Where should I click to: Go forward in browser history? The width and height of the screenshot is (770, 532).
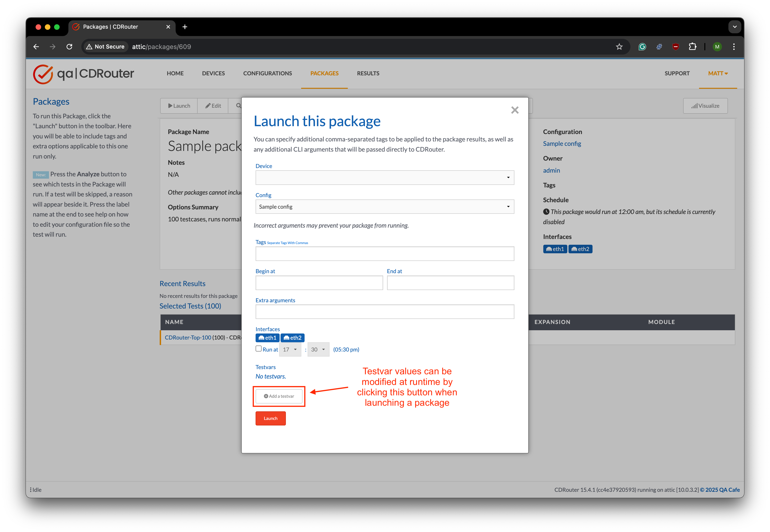coord(53,47)
